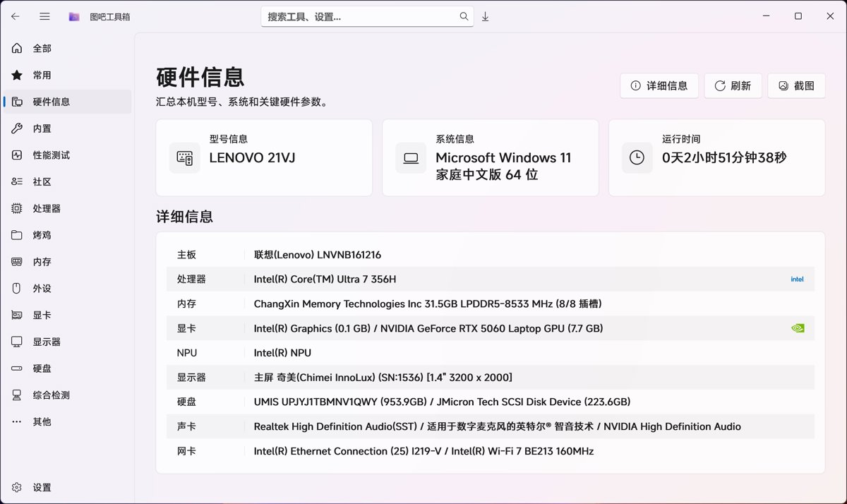Click the folder icon beside 烤鸡
Viewport: 847px width, 504px height.
pyautogui.click(x=17, y=235)
